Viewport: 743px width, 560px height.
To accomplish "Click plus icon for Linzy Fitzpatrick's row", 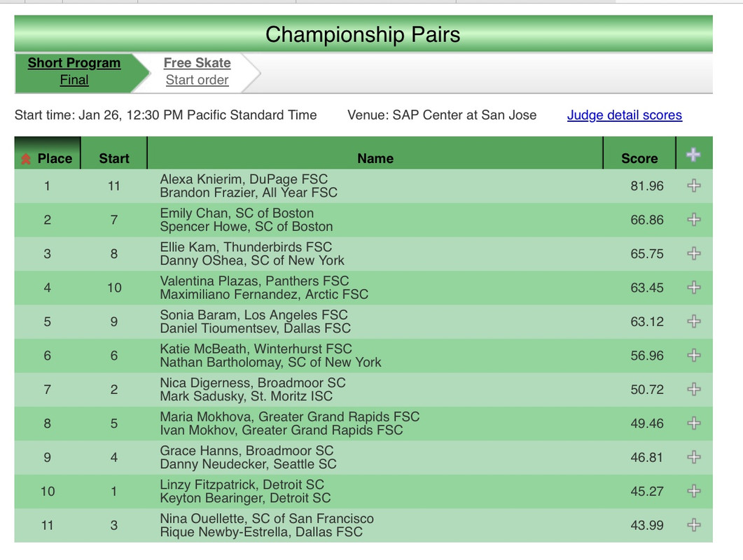I will coord(693,491).
